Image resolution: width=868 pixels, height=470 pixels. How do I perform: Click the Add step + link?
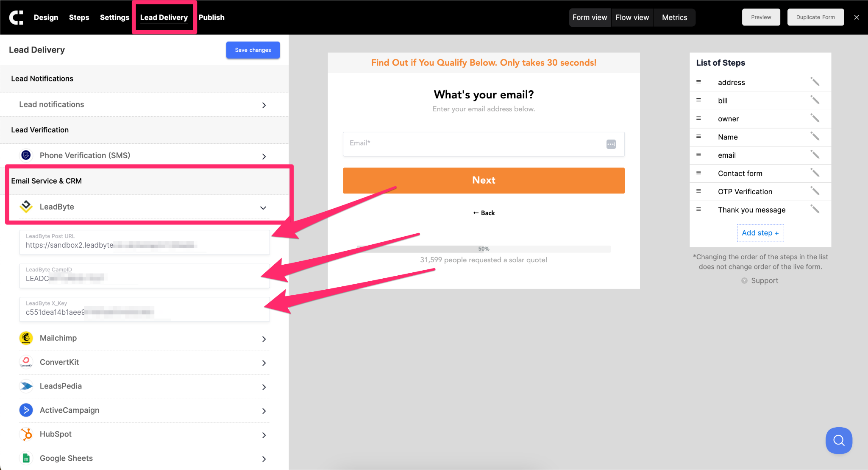click(760, 233)
